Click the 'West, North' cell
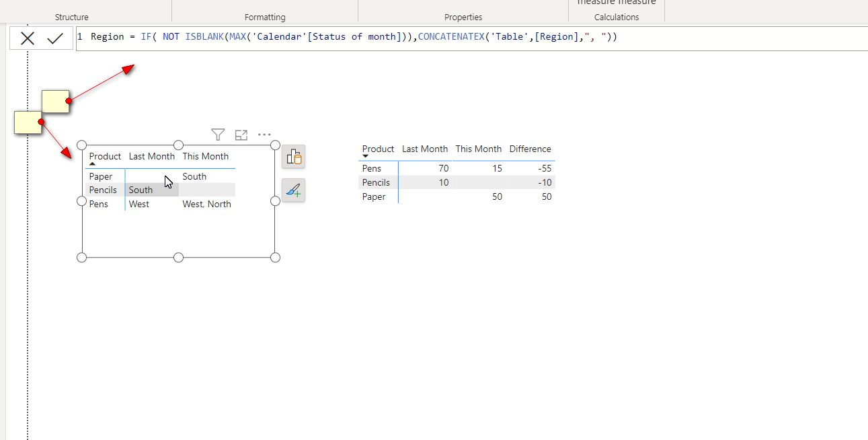Image resolution: width=868 pixels, height=440 pixels. point(207,204)
